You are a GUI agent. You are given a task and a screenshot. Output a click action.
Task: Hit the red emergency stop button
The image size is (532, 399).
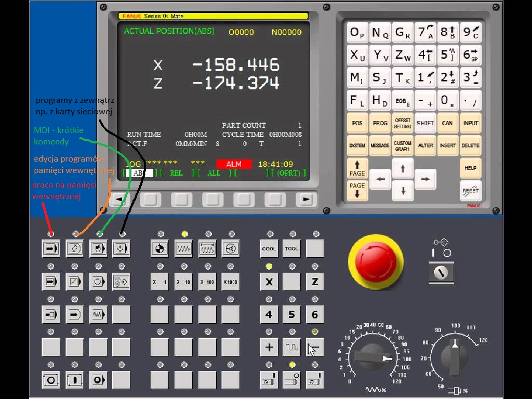376,262
